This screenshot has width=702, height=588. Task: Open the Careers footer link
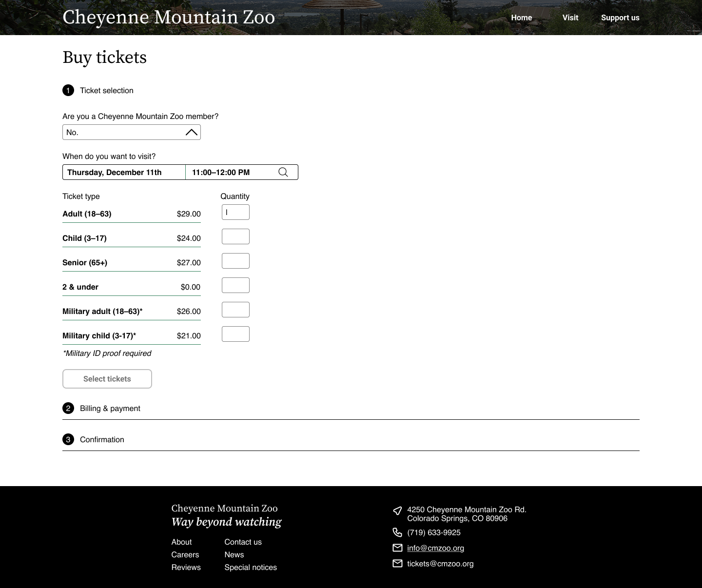185,554
